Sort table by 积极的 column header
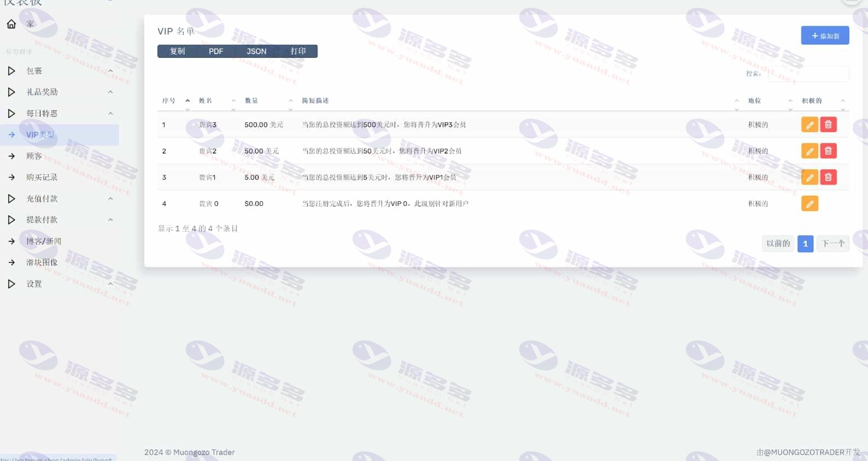The height and width of the screenshot is (461, 868). click(823, 101)
